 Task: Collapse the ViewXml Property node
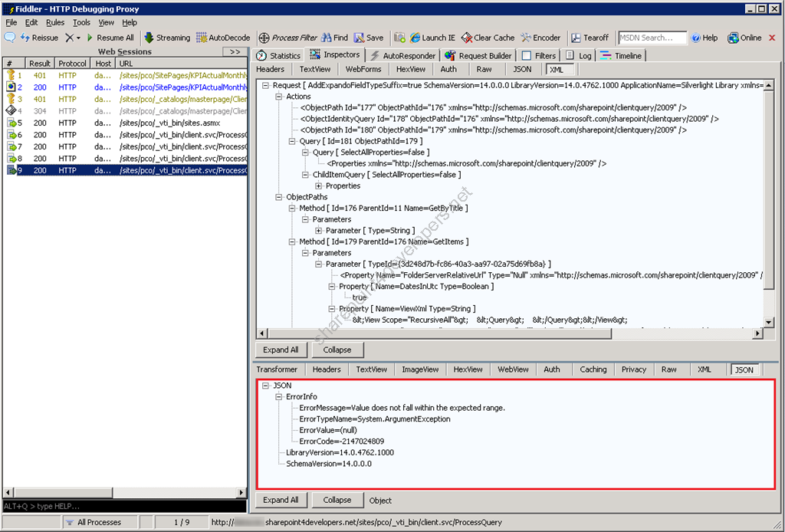pos(331,309)
